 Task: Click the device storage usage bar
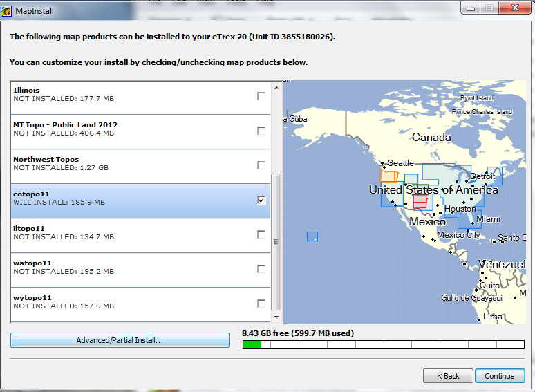383,344
